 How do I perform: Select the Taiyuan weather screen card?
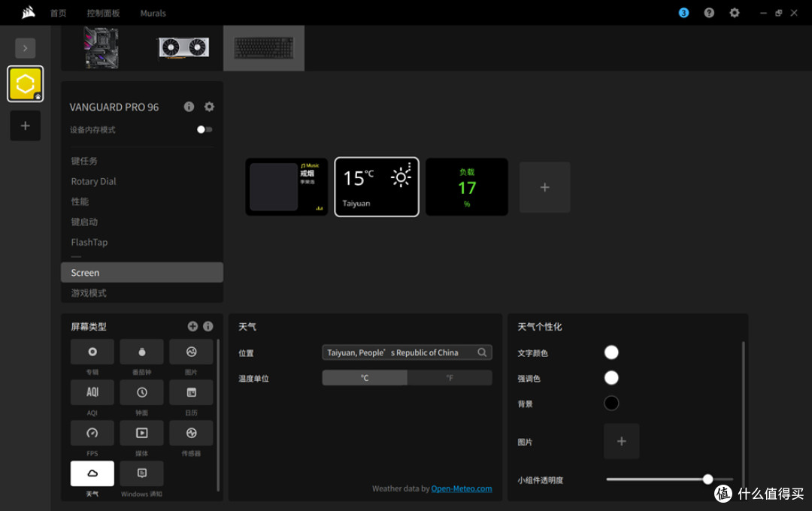[377, 187]
